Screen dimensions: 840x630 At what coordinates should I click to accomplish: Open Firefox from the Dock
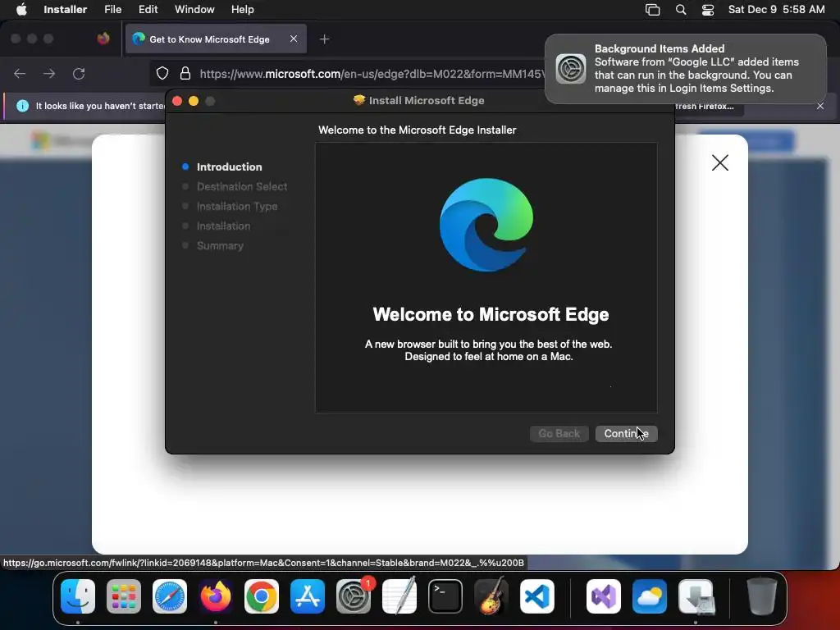point(216,596)
